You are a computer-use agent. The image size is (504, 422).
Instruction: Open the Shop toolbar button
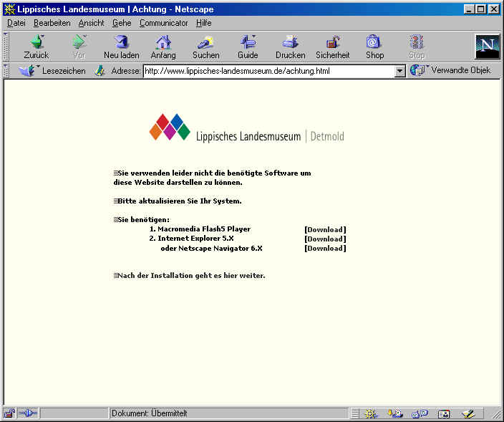375,47
